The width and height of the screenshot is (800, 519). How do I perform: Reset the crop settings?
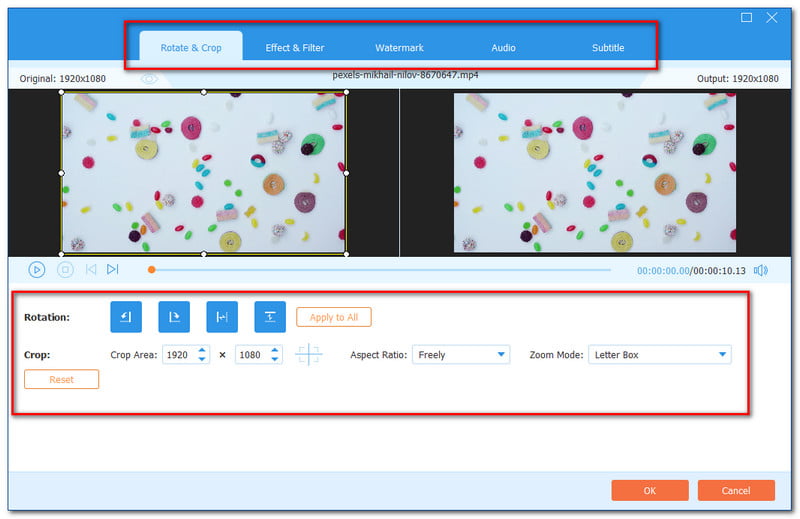tap(61, 379)
